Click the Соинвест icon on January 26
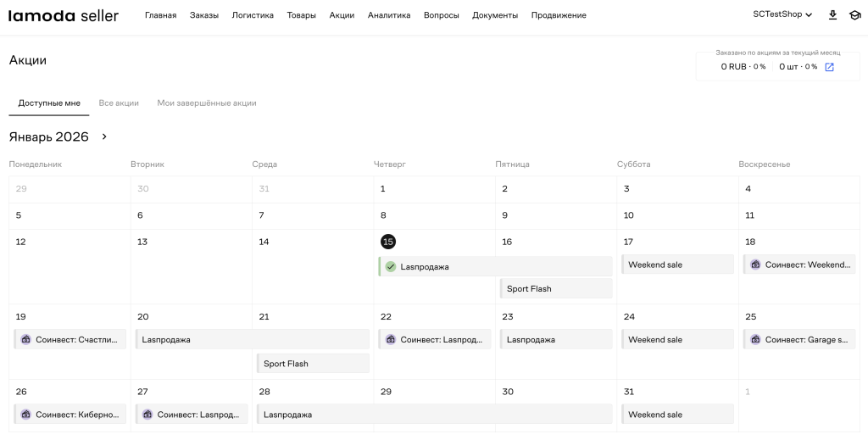Viewport: 868px width, 440px height. point(25,415)
